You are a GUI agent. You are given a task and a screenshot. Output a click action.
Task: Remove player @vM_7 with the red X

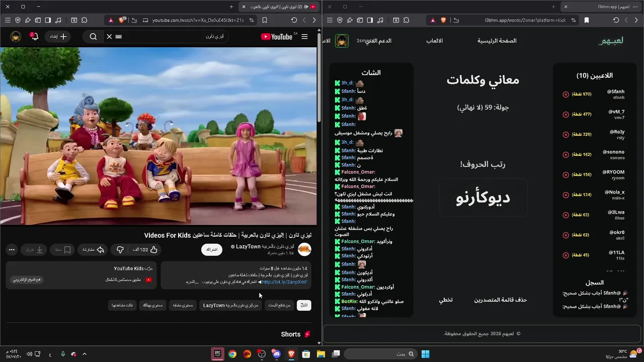click(566, 115)
